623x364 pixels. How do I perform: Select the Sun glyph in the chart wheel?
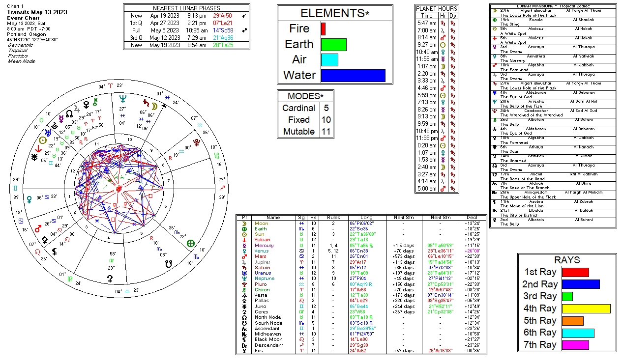43,140
